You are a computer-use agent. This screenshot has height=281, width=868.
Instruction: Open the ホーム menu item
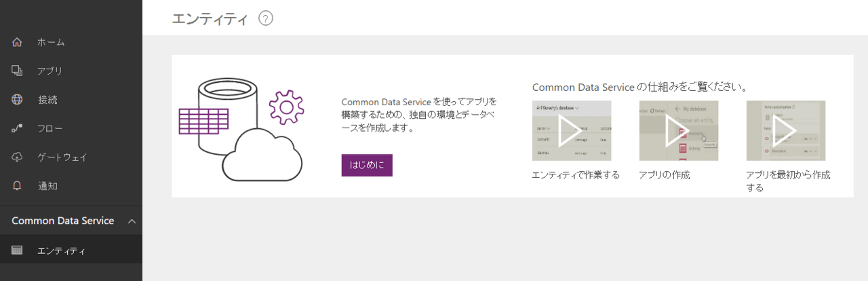[x=51, y=42]
